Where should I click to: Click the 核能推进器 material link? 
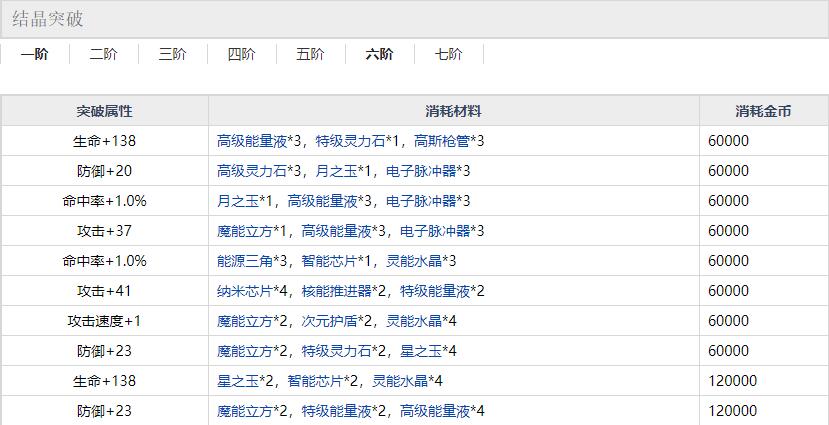(343, 291)
